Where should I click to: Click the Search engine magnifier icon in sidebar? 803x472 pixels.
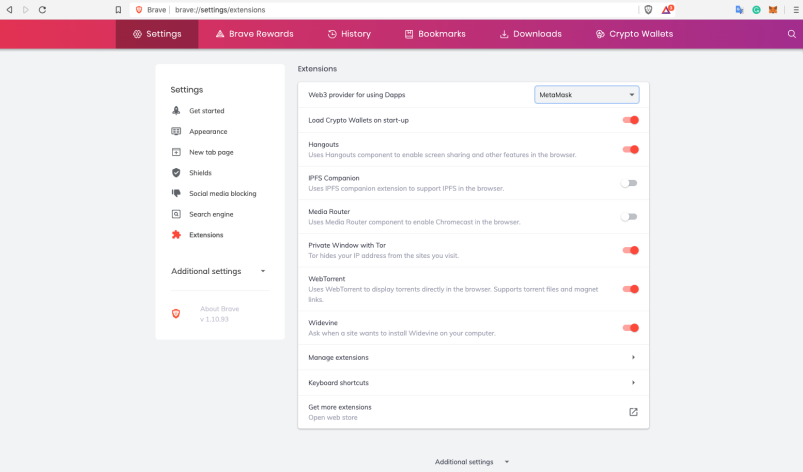176,214
